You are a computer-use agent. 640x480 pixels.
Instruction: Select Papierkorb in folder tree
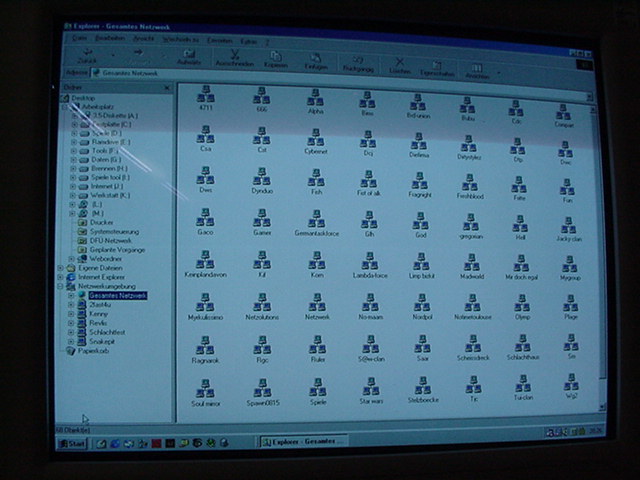[93, 351]
